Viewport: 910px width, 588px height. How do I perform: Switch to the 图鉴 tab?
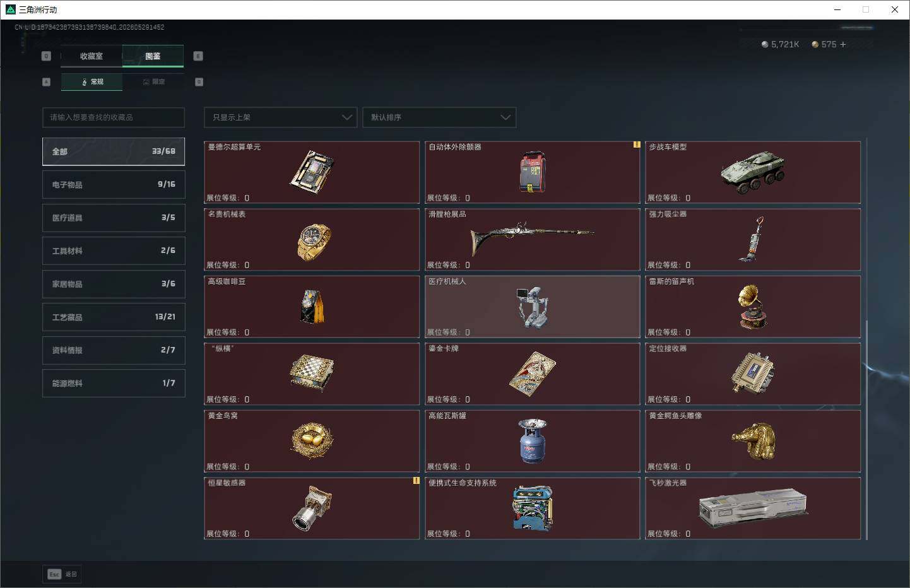point(153,56)
